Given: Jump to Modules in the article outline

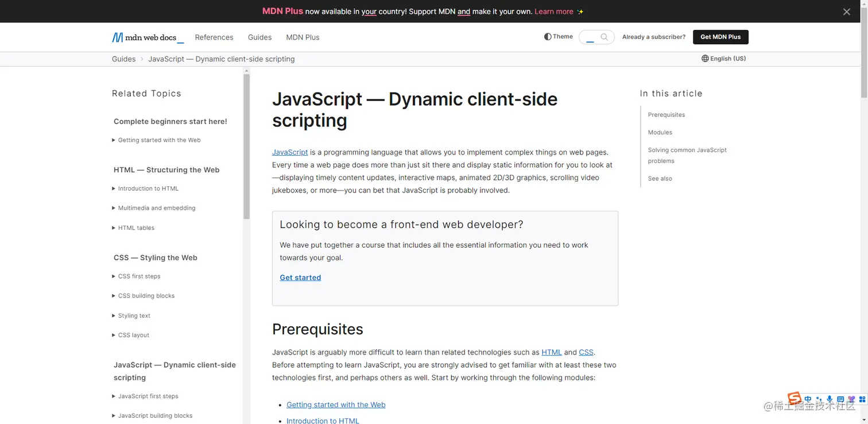Looking at the screenshot, I should tap(660, 133).
